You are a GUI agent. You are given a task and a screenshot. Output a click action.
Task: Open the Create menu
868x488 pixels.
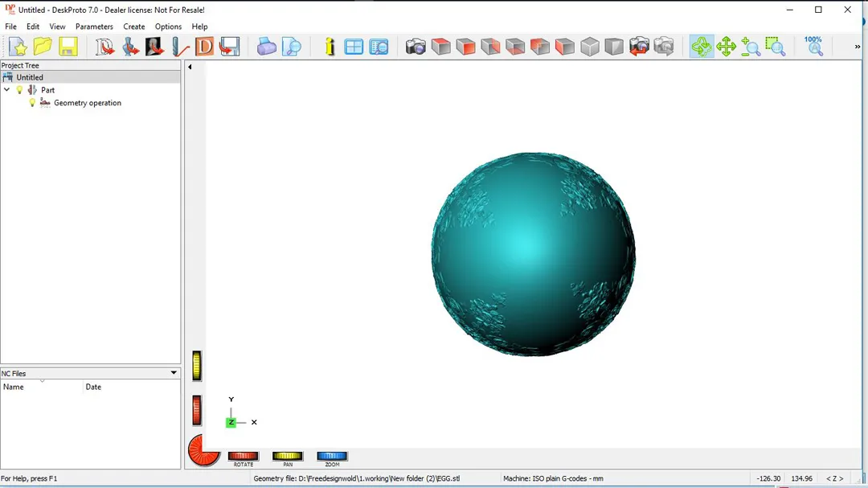click(134, 27)
